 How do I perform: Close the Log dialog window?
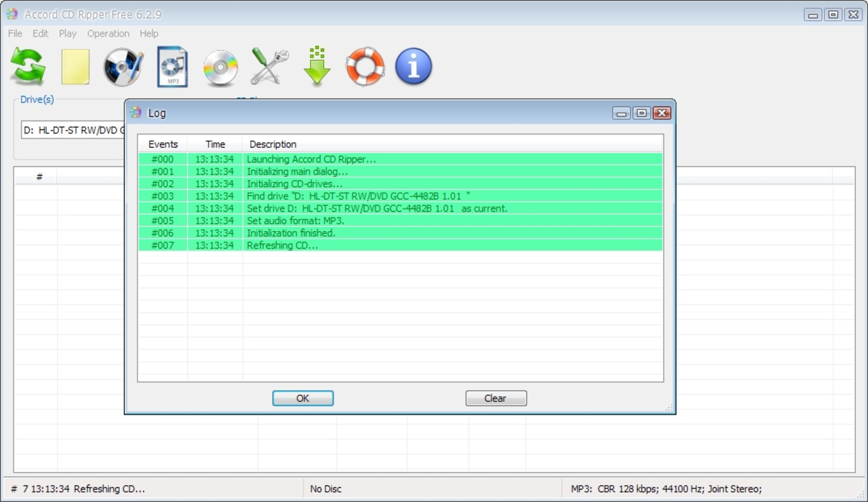click(x=662, y=113)
